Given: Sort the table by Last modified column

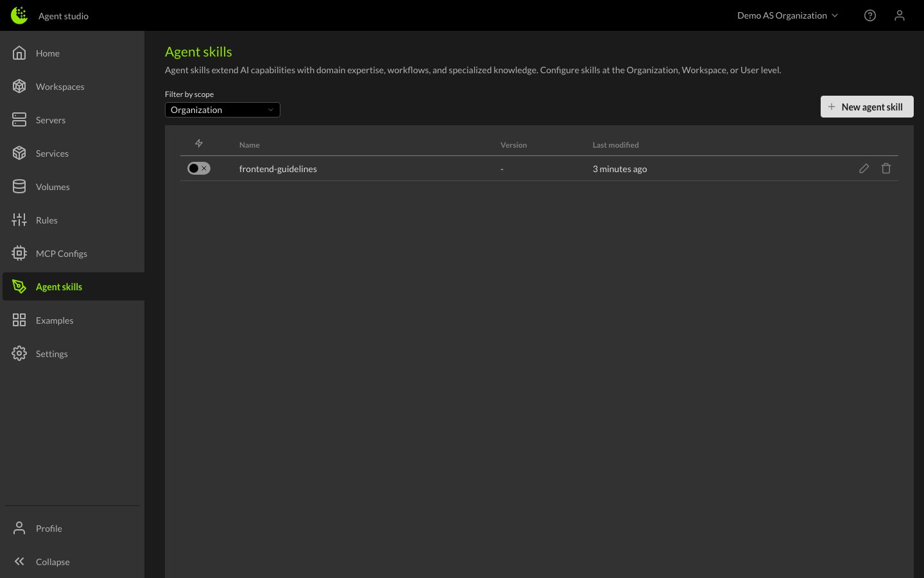Looking at the screenshot, I should 615,145.
